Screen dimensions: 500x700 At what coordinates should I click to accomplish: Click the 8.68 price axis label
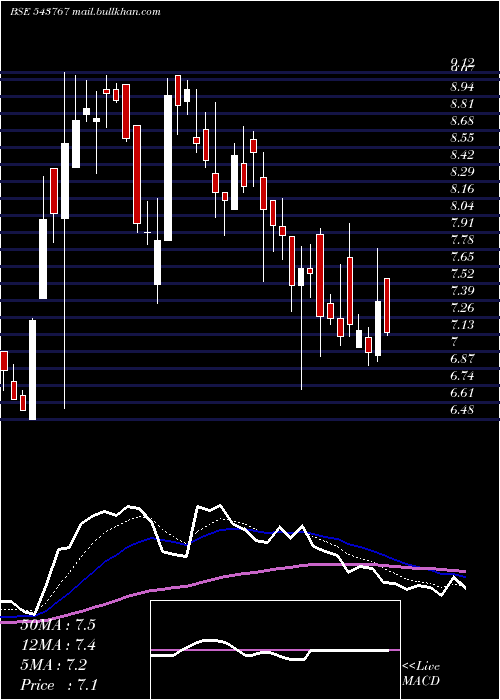tap(462, 121)
